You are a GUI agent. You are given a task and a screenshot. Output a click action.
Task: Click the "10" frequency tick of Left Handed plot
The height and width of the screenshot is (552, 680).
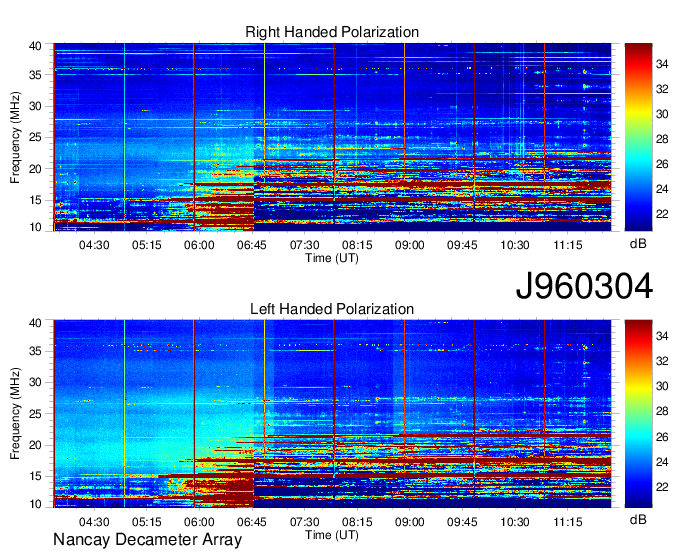tap(35, 504)
